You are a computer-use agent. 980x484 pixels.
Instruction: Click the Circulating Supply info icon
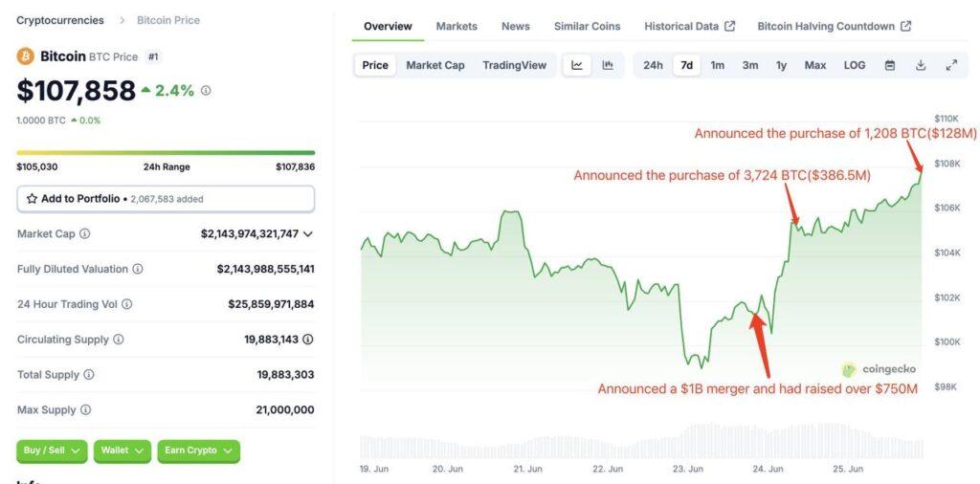point(119,340)
